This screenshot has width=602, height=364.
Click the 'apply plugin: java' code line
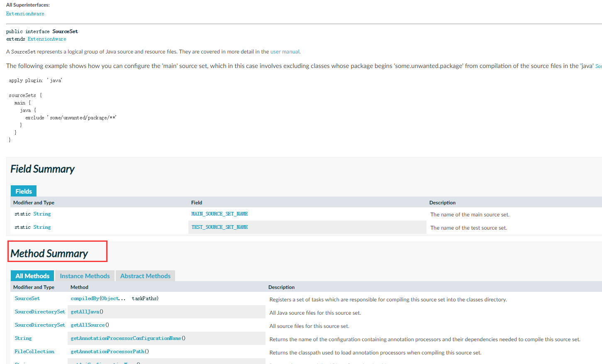click(x=36, y=80)
